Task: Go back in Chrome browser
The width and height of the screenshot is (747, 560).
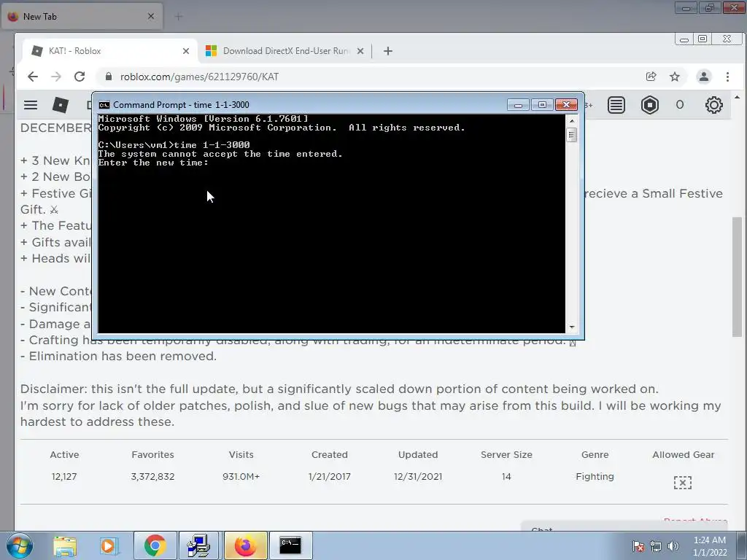Action: 32,77
